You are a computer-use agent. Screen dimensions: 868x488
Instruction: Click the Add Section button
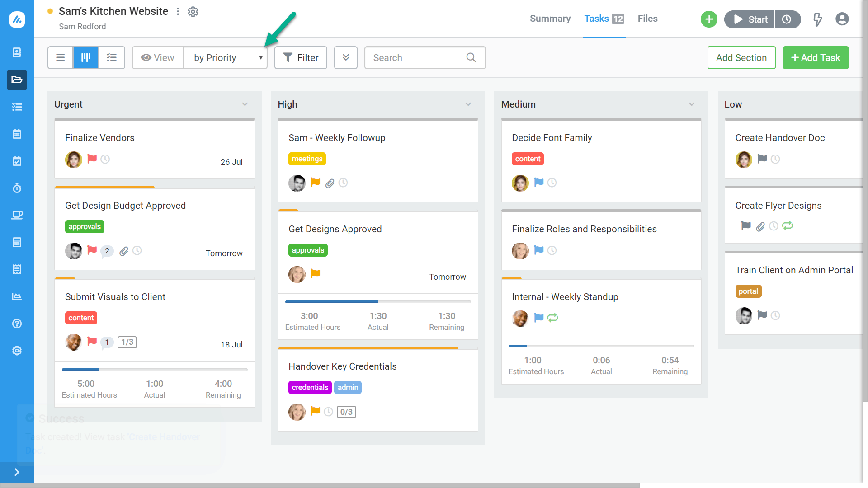741,57
